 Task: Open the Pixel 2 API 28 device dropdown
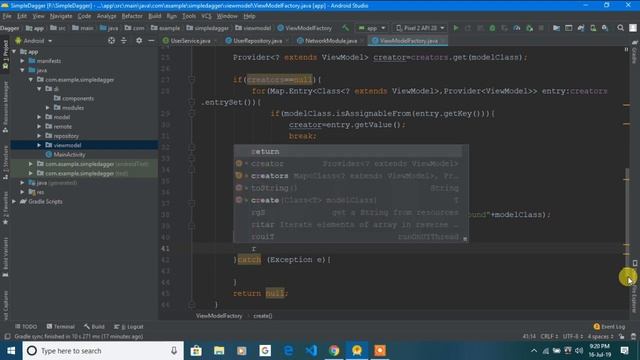[x=420, y=28]
